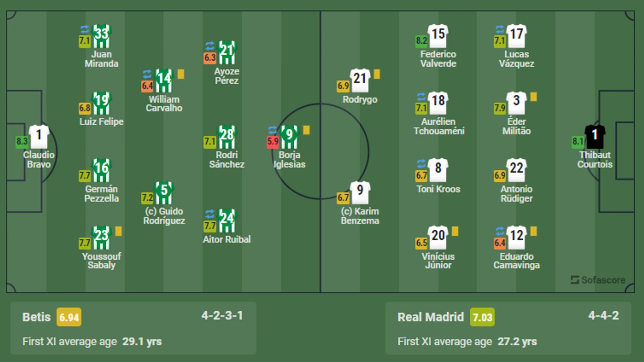The width and height of the screenshot is (644, 362).
Task: Click the Toni Kroos player name
Action: click(x=438, y=189)
